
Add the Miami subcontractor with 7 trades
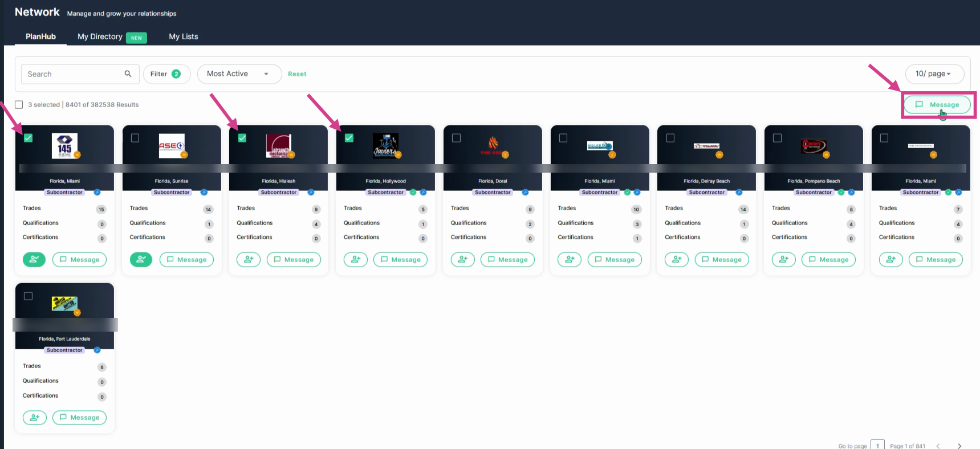tap(891, 260)
